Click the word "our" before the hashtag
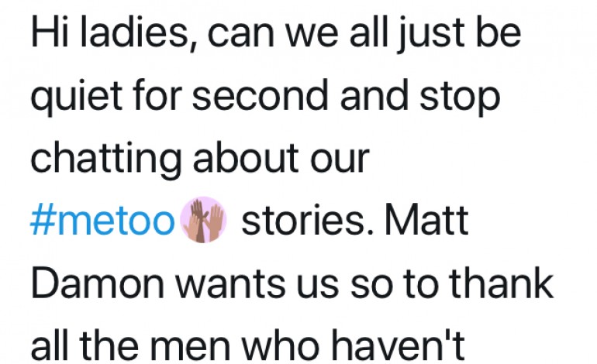597x364 pixels. (340, 160)
